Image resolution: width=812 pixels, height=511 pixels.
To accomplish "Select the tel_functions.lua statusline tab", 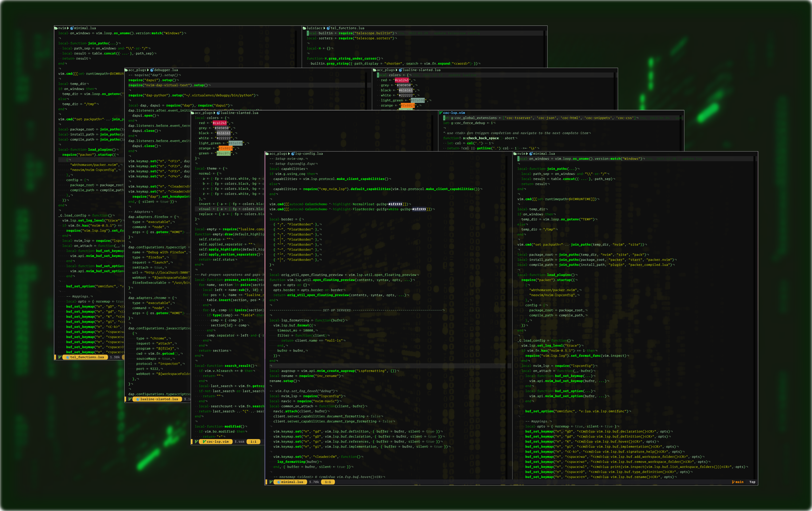I will click(x=87, y=357).
